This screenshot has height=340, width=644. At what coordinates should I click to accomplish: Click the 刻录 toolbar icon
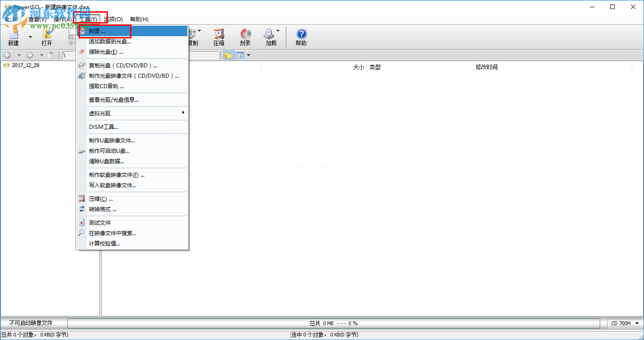click(x=245, y=37)
